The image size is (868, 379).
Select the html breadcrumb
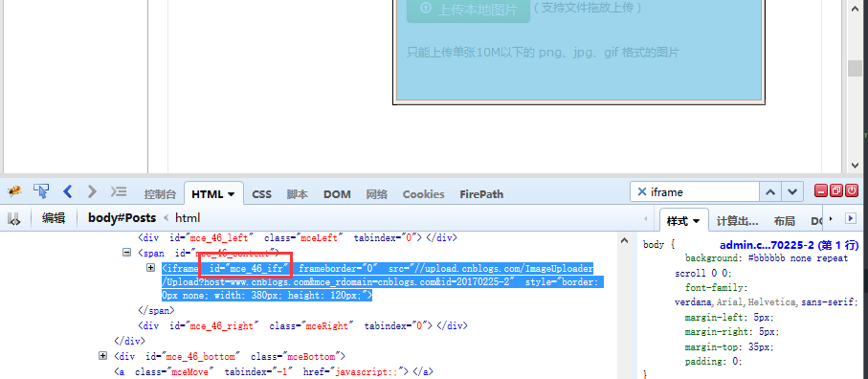point(188,218)
